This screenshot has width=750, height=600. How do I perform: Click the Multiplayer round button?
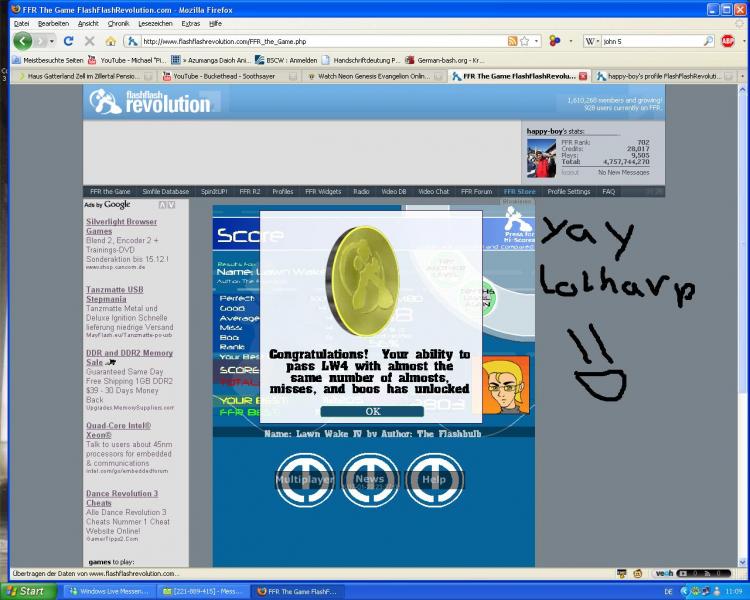point(305,479)
